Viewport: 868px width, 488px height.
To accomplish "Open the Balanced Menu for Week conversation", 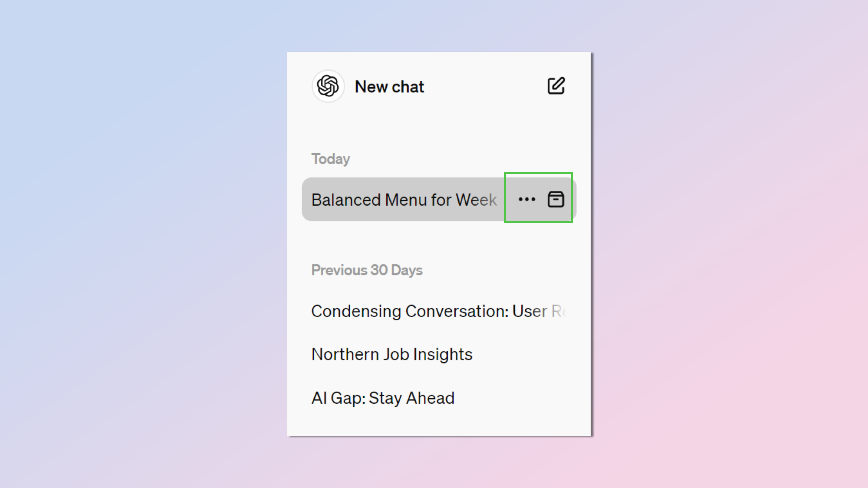I will [x=404, y=199].
